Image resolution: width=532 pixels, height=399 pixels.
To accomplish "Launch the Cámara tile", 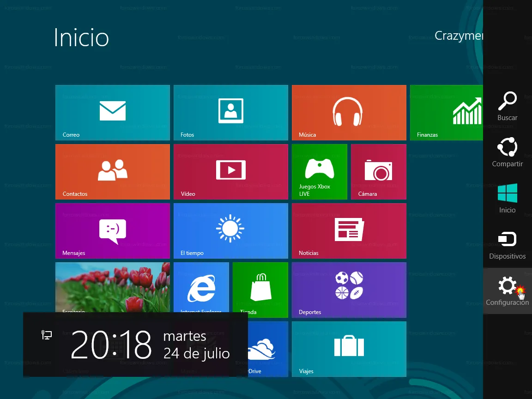I will pyautogui.click(x=378, y=172).
